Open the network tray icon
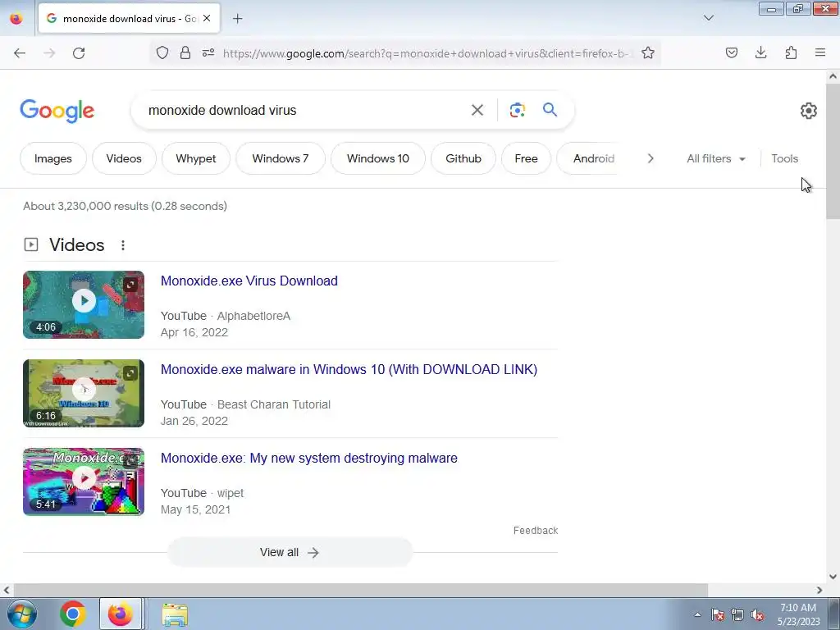Image resolution: width=840 pixels, height=630 pixels. pos(737,614)
